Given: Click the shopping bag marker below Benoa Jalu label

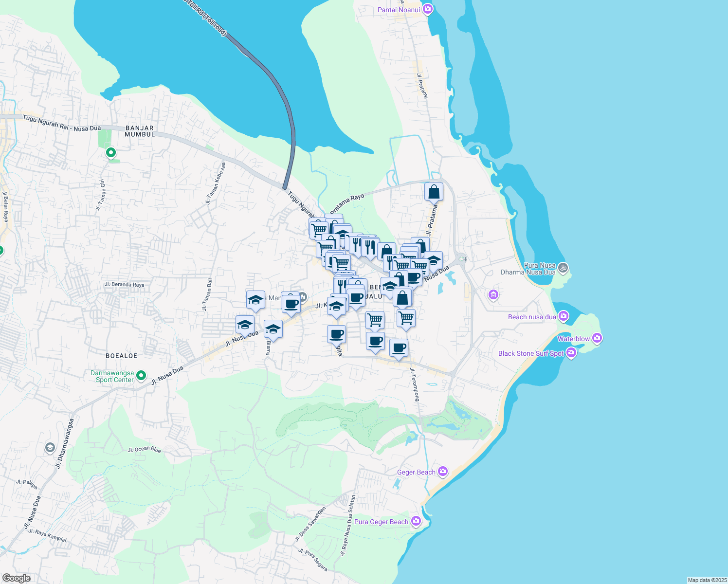Looking at the screenshot, I should [x=402, y=297].
